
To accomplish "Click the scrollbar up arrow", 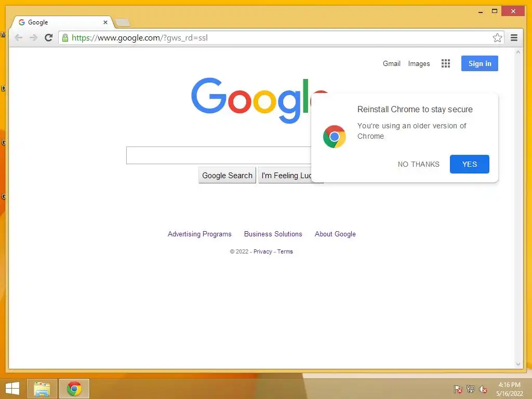I will [518, 52].
